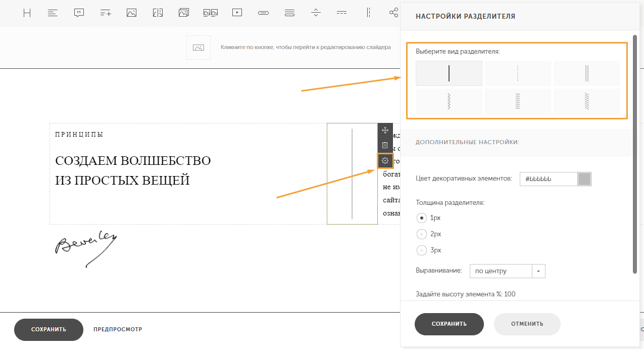
Task: Select the aligned text block tool
Action: pyautogui.click(x=53, y=13)
